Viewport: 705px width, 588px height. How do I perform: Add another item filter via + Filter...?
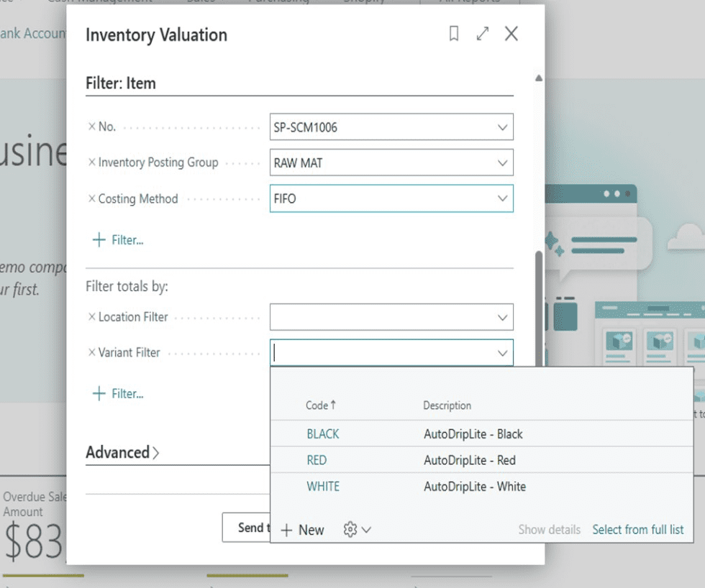(x=117, y=239)
